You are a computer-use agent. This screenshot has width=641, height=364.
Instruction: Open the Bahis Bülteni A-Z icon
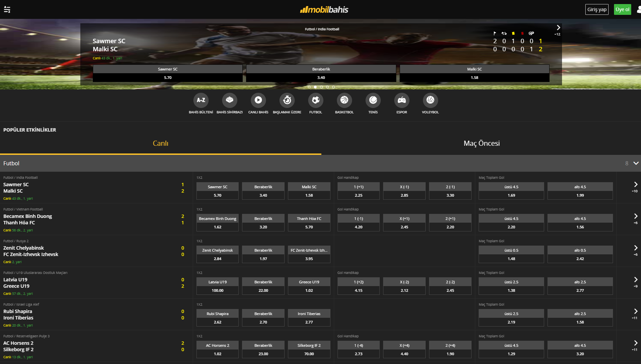(201, 100)
